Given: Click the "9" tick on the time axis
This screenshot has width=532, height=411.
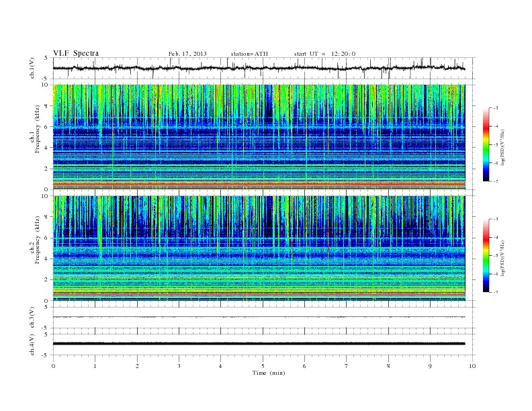Looking at the screenshot, I should (x=430, y=366).
